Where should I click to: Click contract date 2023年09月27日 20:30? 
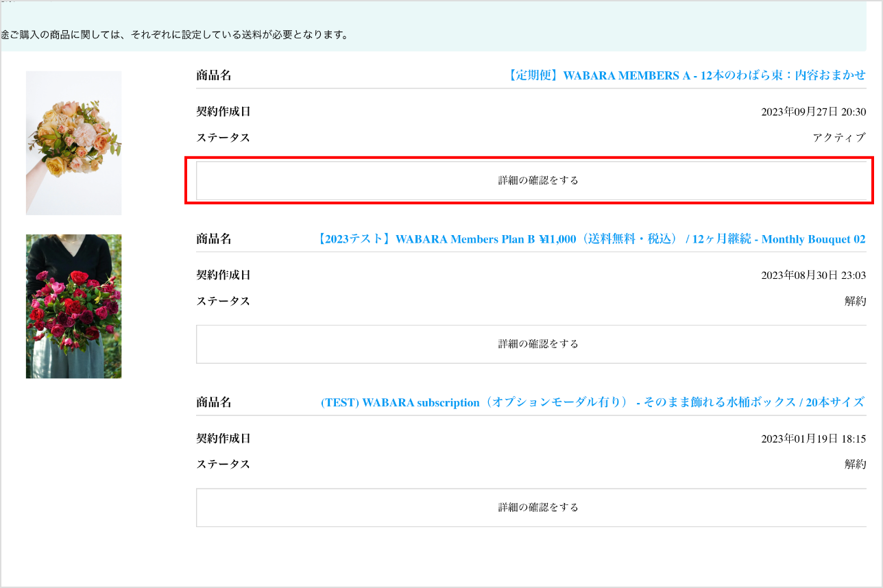(813, 112)
